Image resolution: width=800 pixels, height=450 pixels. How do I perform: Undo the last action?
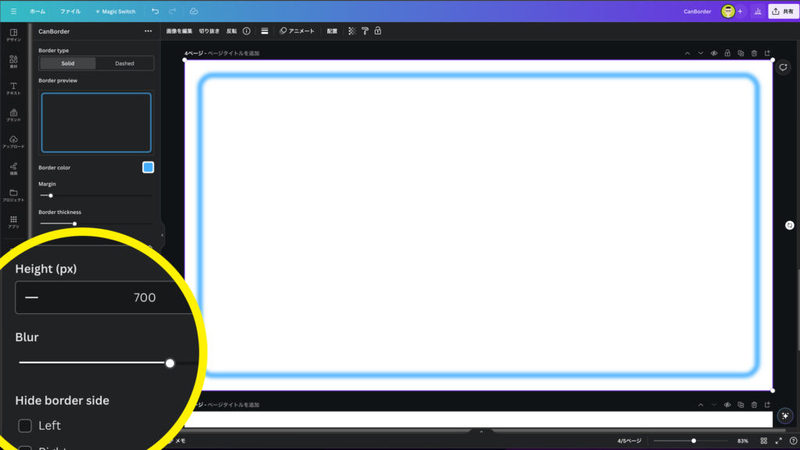[155, 11]
